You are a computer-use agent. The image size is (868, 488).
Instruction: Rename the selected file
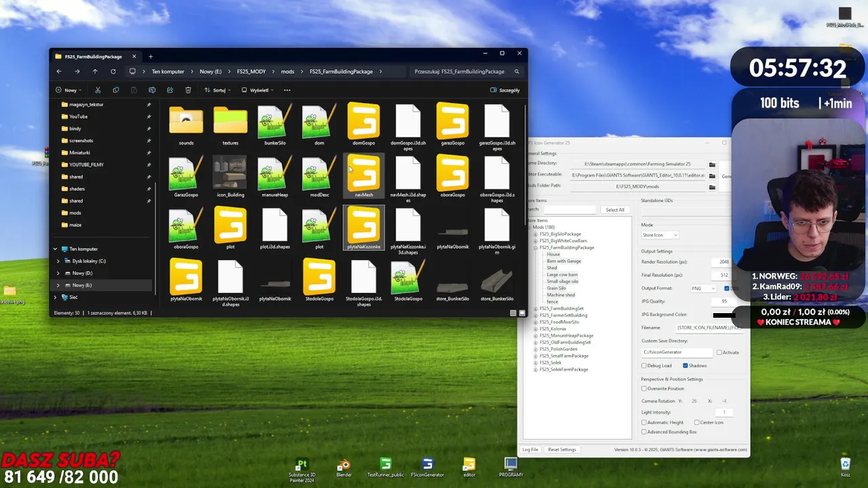pos(152,90)
